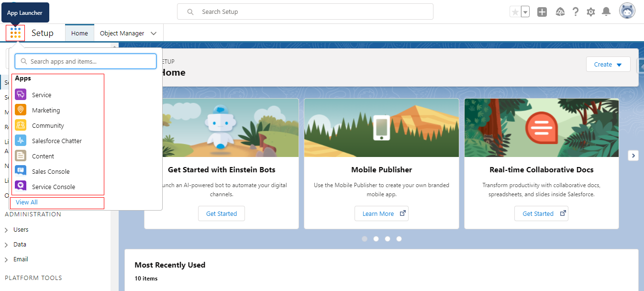The image size is (644, 291).
Task: Focus the Search apps and items field
Action: coord(86,61)
